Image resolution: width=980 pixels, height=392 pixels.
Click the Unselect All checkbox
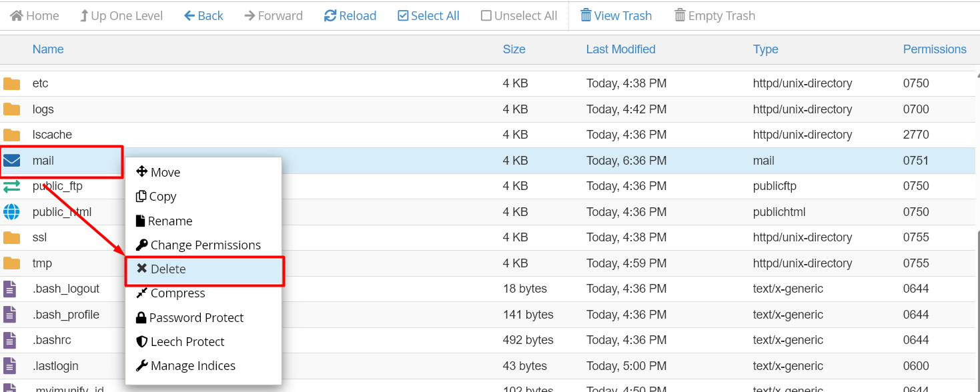(486, 15)
